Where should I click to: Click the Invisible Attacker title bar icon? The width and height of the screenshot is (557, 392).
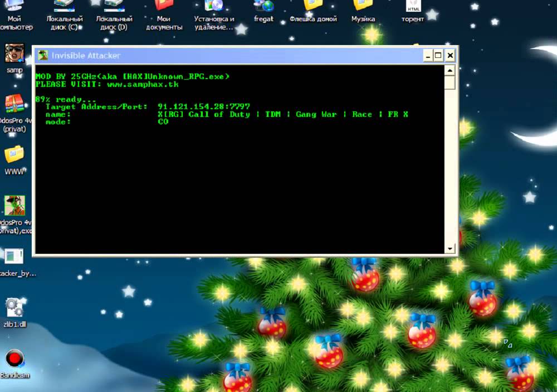43,55
